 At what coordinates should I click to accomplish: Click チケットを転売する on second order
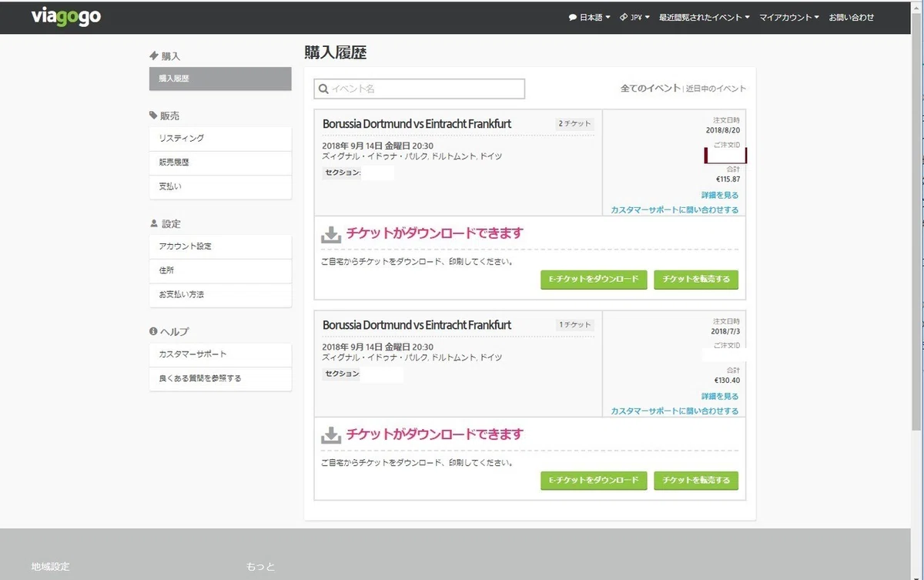[x=696, y=481]
